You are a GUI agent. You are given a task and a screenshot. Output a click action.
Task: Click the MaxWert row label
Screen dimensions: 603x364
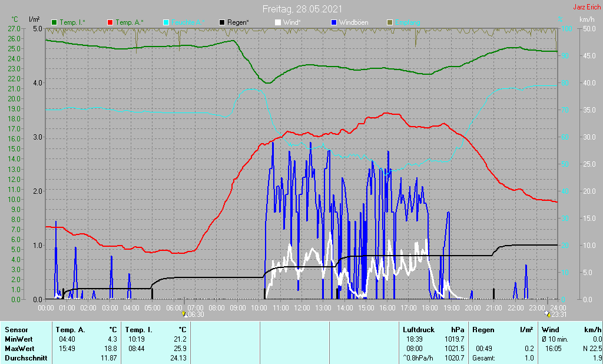click(19, 349)
